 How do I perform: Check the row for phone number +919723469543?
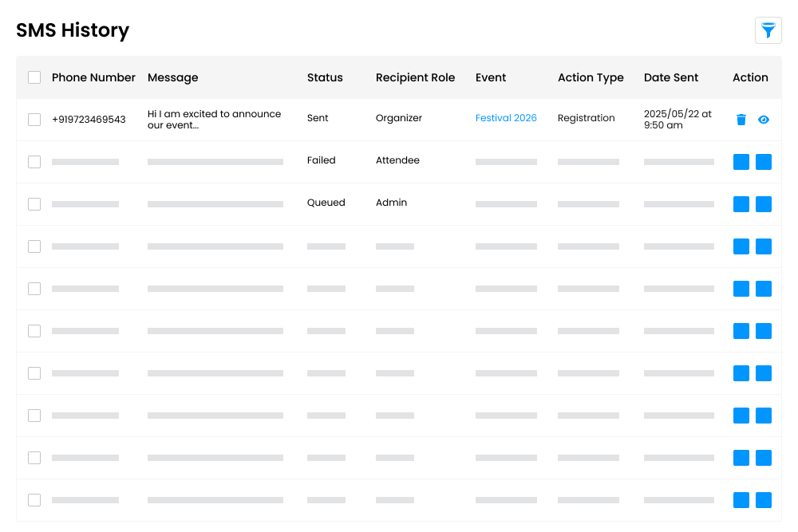(x=34, y=119)
